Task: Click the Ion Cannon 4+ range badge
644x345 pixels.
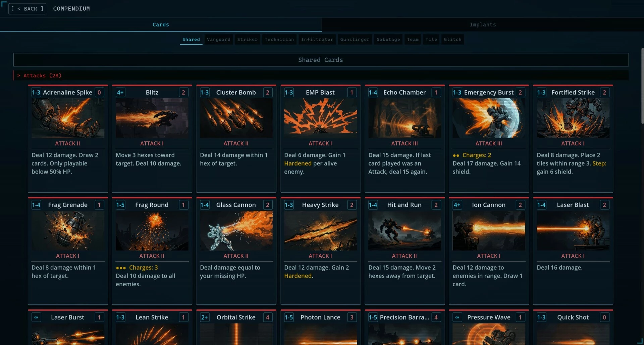Action: (x=457, y=205)
